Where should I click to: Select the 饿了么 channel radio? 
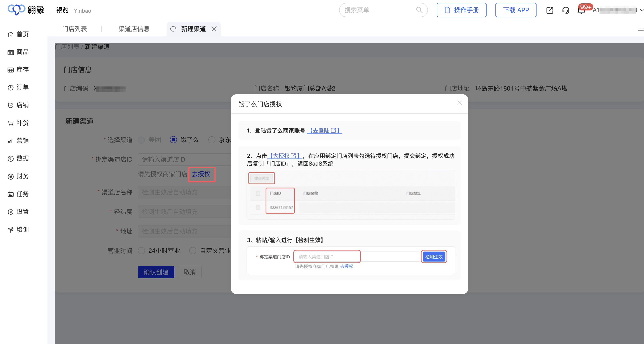coord(173,140)
